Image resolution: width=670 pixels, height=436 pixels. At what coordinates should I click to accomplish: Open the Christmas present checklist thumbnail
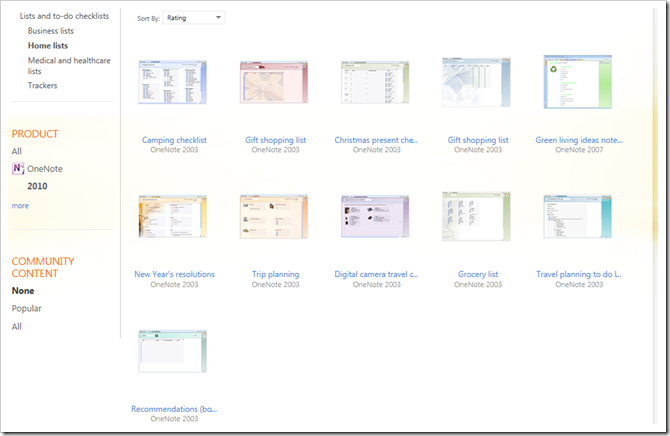[x=375, y=82]
